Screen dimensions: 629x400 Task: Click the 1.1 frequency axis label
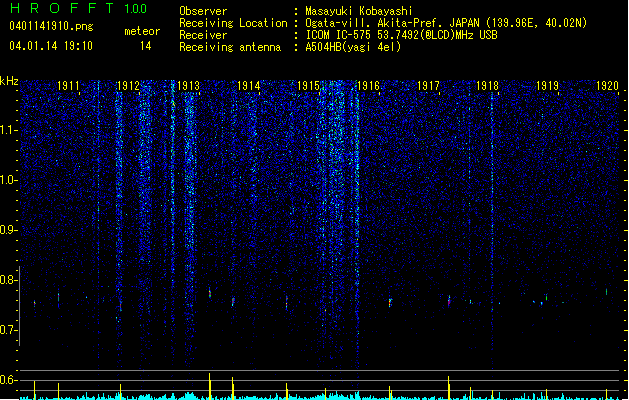pos(8,130)
